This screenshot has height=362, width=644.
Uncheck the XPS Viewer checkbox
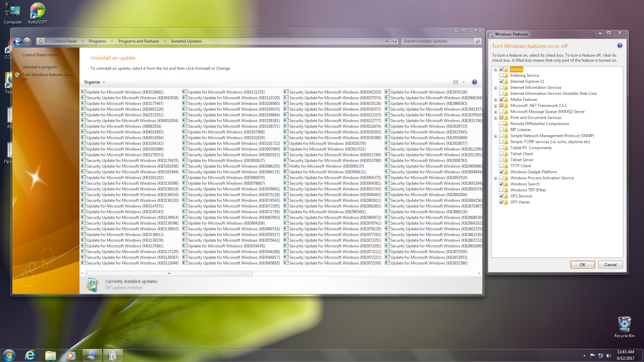click(x=501, y=202)
